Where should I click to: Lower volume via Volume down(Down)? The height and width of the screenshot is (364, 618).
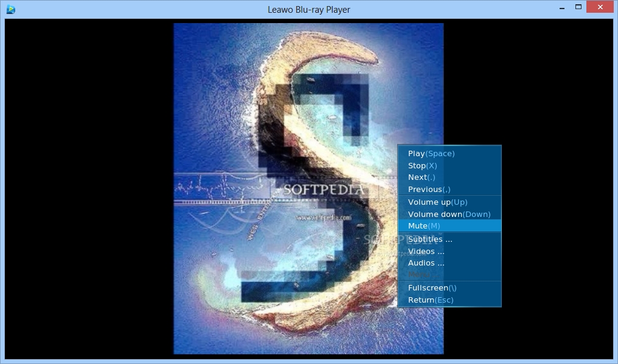pyautogui.click(x=450, y=214)
